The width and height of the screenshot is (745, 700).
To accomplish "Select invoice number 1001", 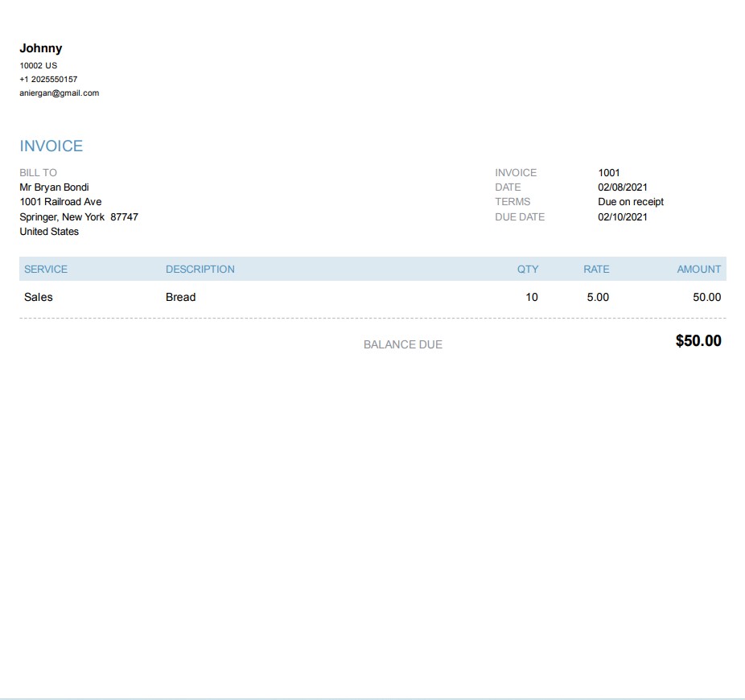I will click(x=609, y=172).
